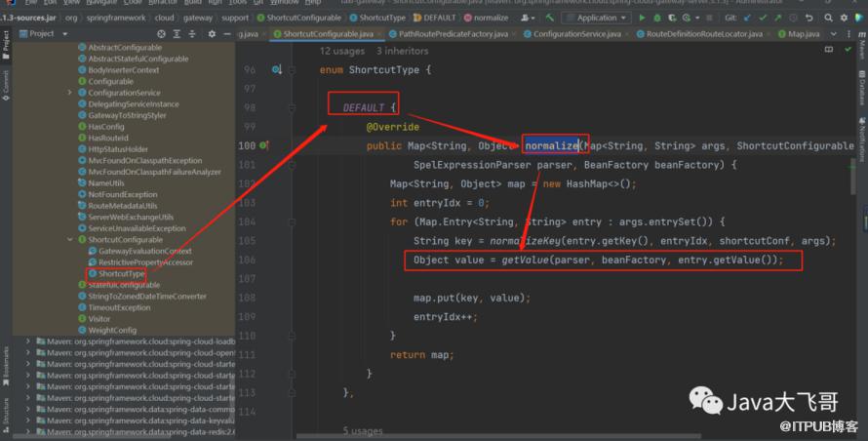Select ShortcutType in the project tree
The image size is (868, 441).
[x=122, y=274]
